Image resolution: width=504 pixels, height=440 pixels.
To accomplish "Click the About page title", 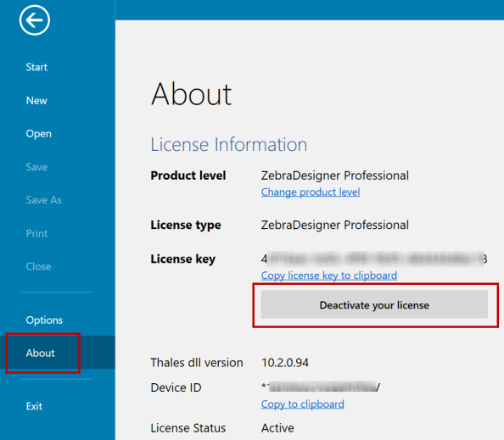I will pos(191,94).
